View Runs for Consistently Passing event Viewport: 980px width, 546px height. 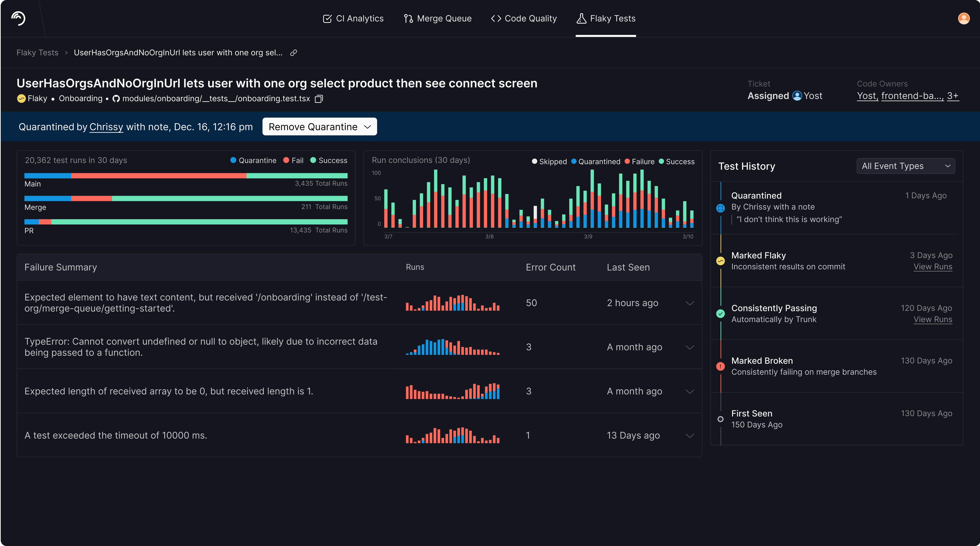(933, 320)
